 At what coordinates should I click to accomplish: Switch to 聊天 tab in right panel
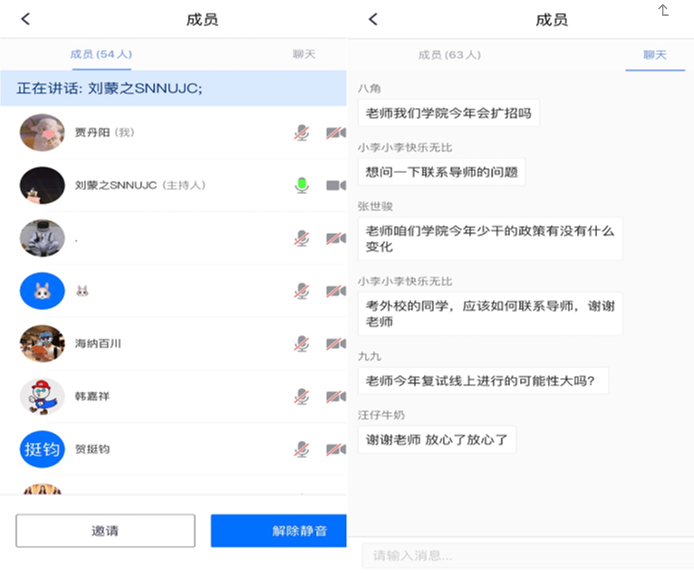[x=655, y=55]
